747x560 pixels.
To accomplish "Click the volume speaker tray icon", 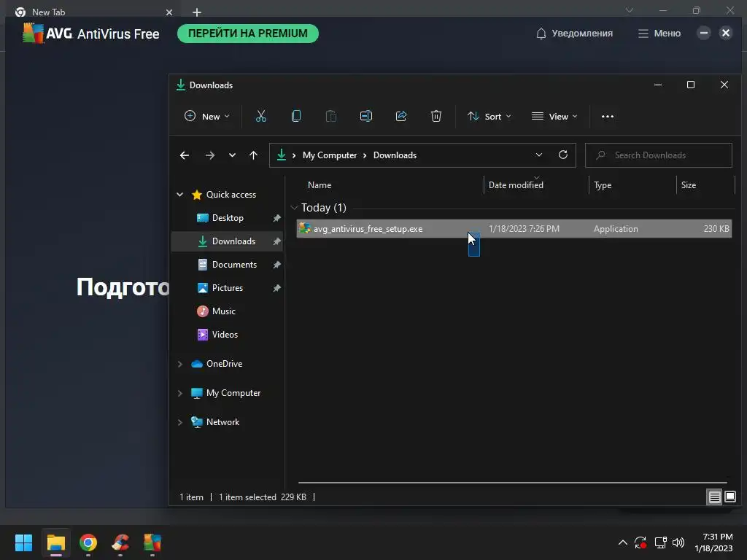I will point(678,542).
